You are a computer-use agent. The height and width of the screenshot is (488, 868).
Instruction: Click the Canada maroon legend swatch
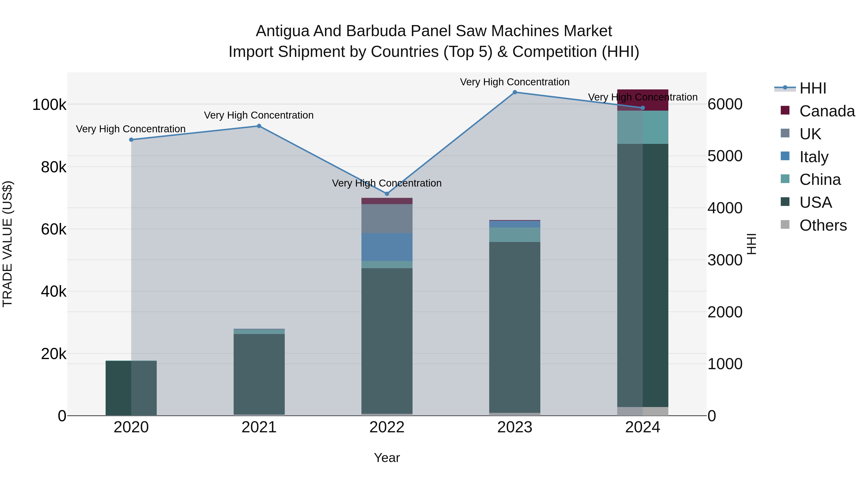[x=785, y=110]
